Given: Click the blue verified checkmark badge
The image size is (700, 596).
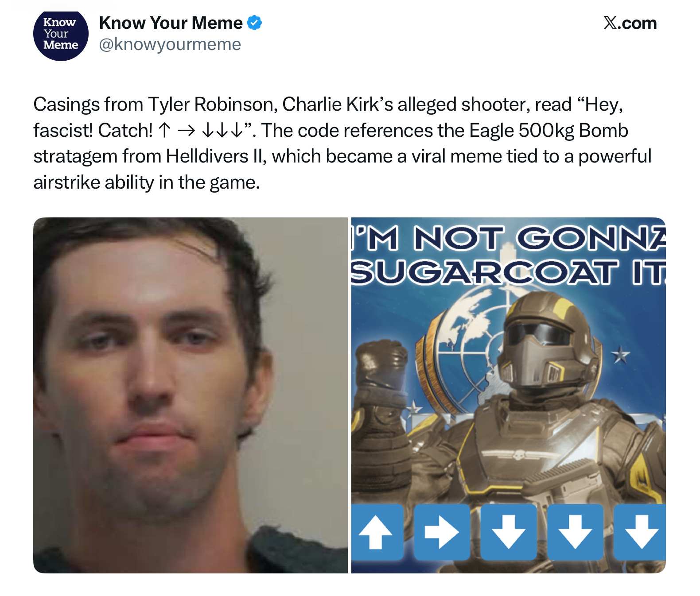Looking at the screenshot, I should (254, 23).
